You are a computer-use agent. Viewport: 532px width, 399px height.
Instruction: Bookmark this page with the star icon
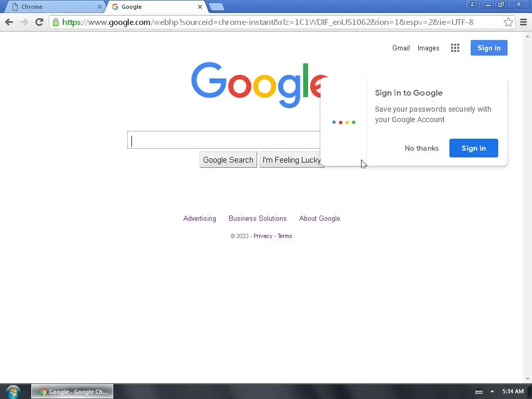click(508, 22)
